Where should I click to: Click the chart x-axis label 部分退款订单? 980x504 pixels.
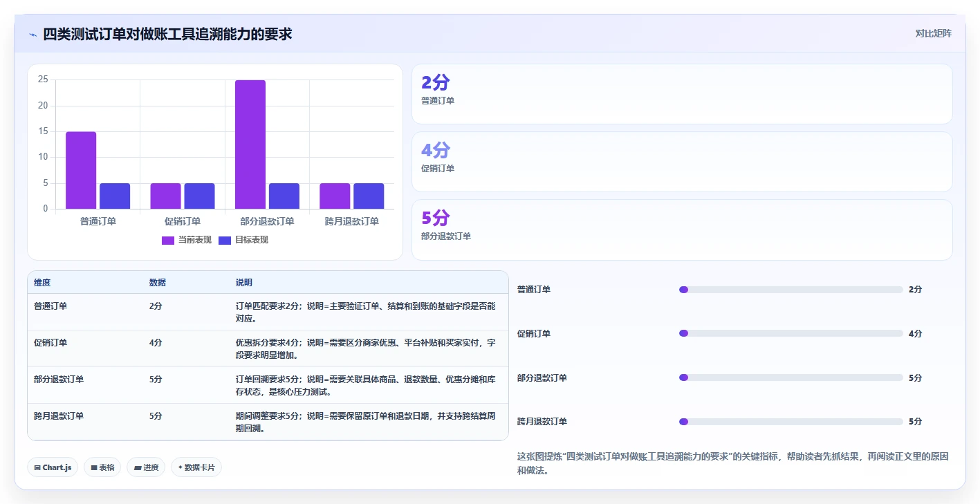pos(268,221)
